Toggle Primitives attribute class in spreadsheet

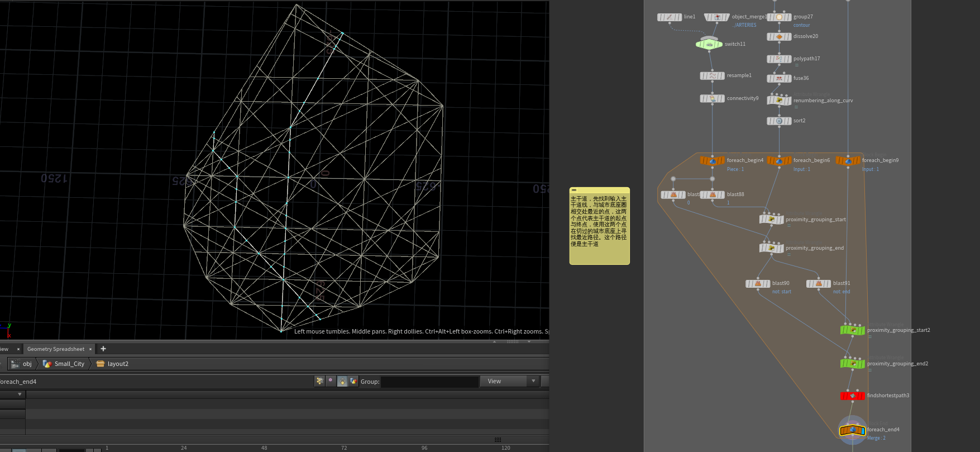click(342, 381)
